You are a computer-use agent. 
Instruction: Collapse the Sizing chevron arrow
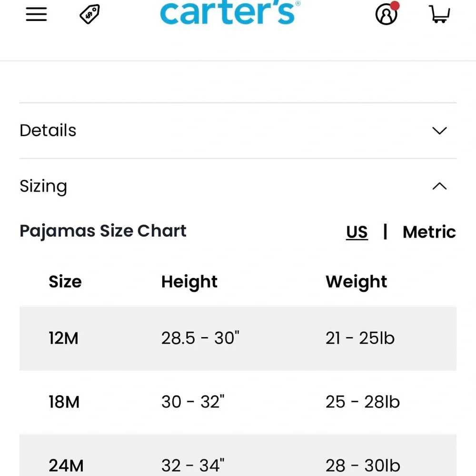[439, 186]
